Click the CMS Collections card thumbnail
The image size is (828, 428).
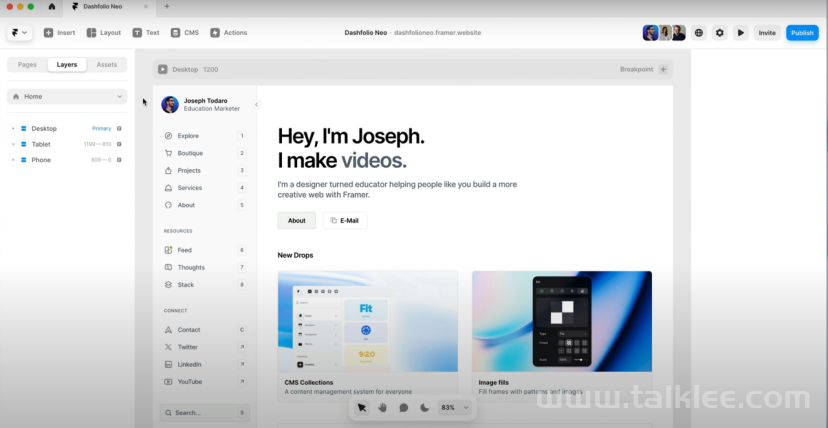(x=368, y=321)
